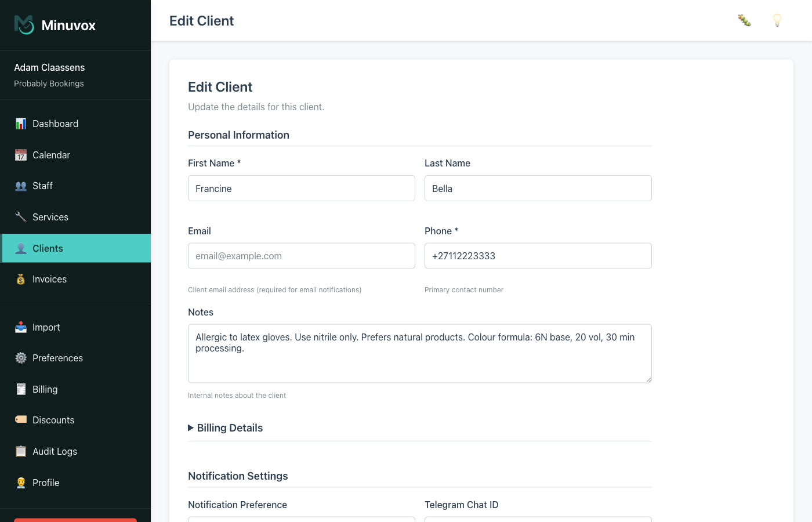Click the lightbulb icon in the top bar
This screenshot has width=812, height=522.
click(x=777, y=20)
